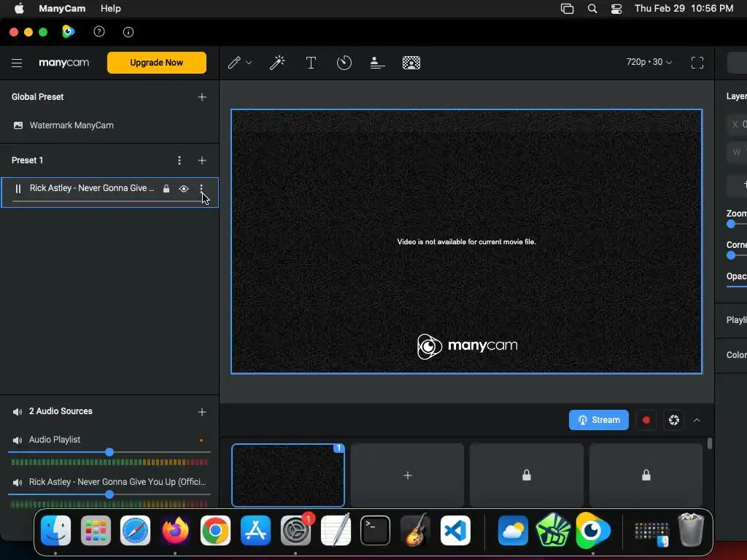Open ManyCam icon in the dock
Image resolution: width=747 pixels, height=560 pixels.
[592, 531]
